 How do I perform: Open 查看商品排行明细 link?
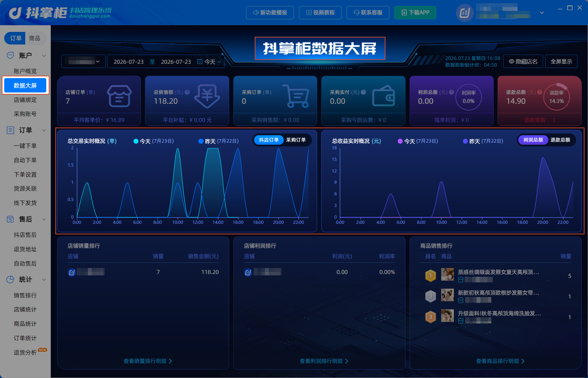(500, 361)
